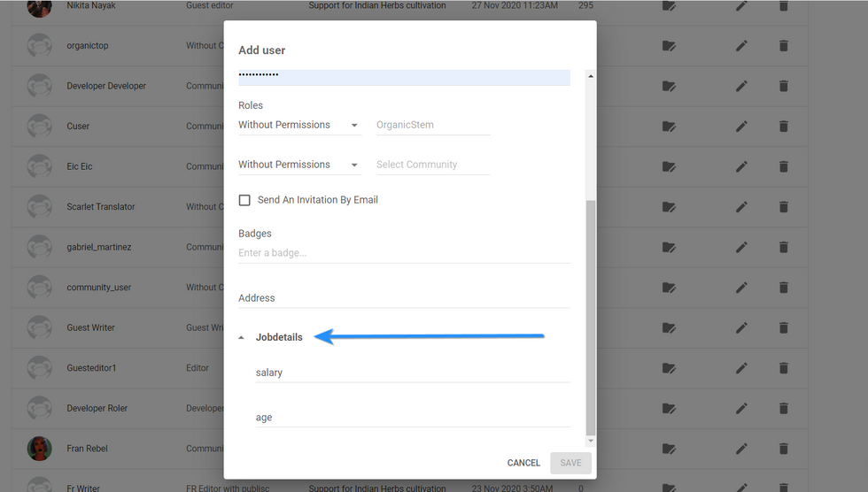The image size is (868, 492).
Task: Click trash icon in gabriel_martinez row
Action: point(783,248)
